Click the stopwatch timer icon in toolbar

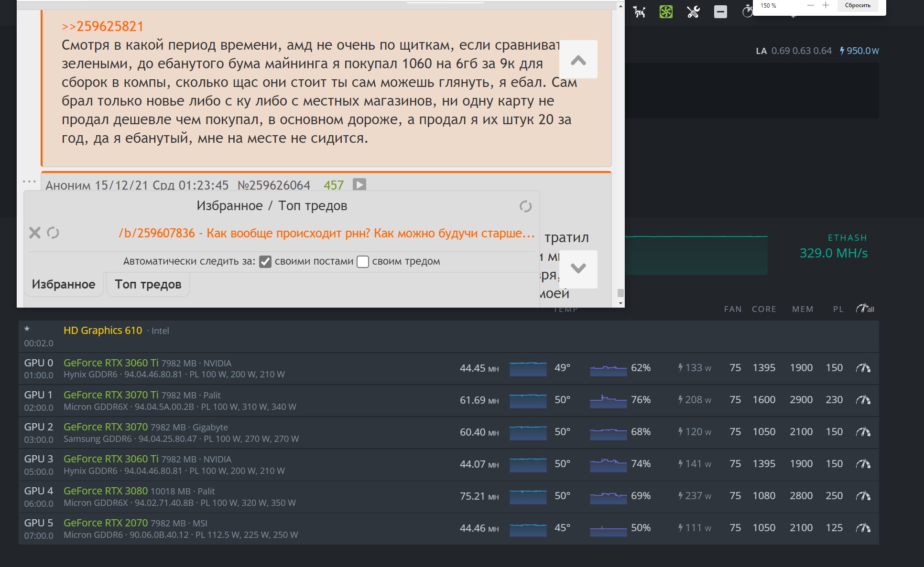coord(747,11)
